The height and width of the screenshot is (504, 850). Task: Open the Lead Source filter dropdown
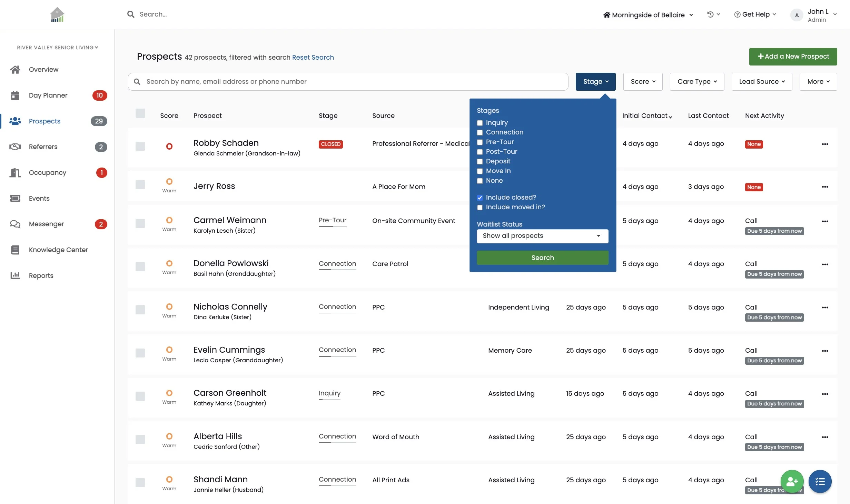762,82
